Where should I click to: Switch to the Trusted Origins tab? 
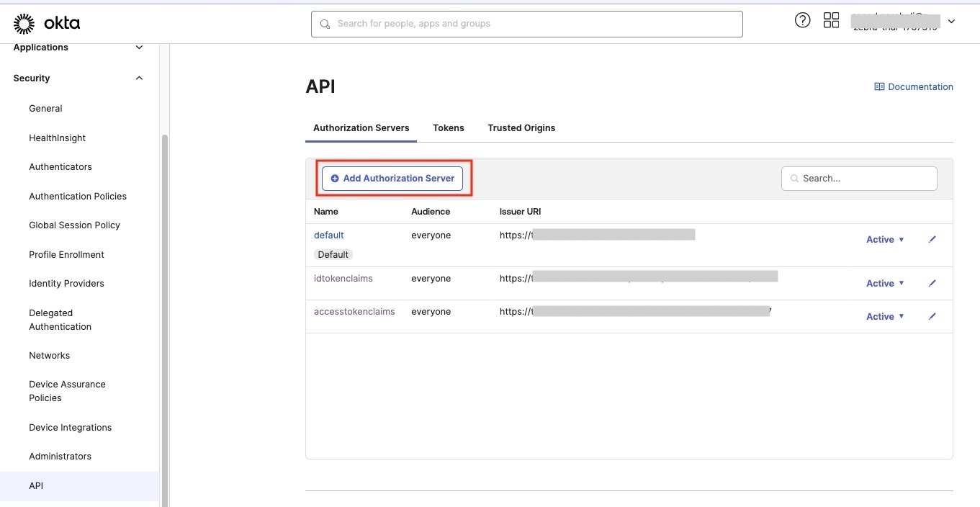point(521,128)
